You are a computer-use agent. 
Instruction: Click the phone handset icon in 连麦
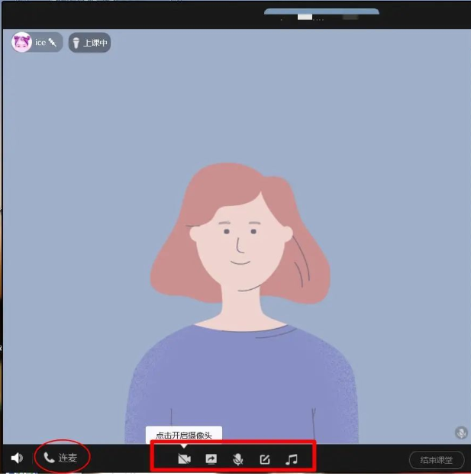[50, 458]
